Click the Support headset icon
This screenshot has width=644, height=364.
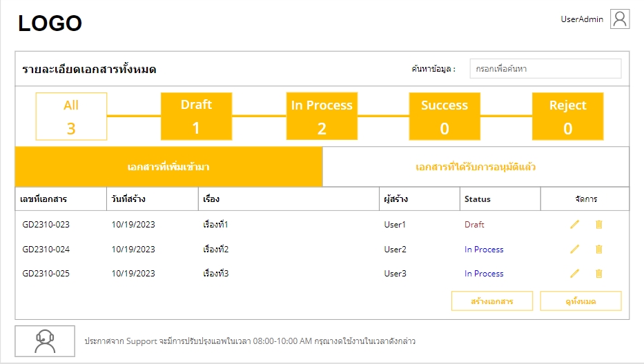point(45,341)
